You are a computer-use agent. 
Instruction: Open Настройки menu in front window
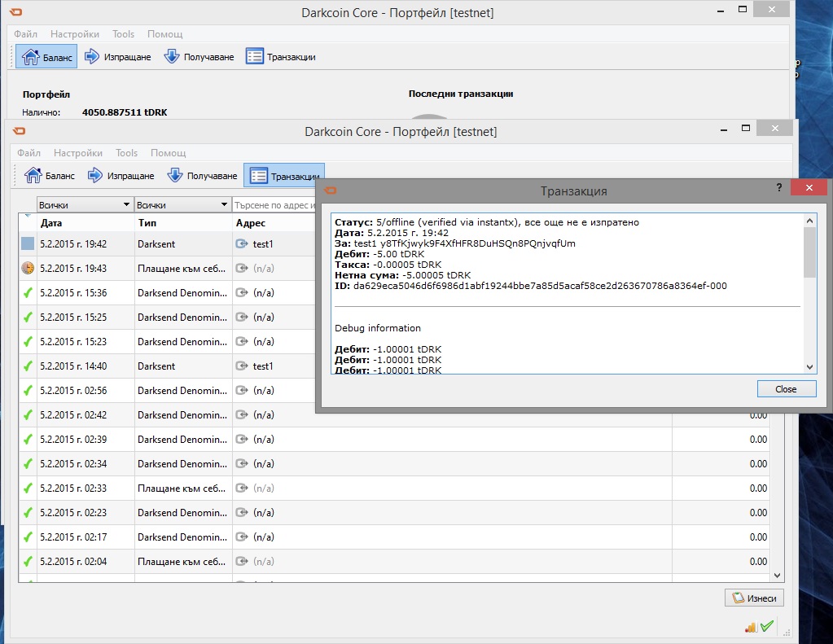coord(78,153)
